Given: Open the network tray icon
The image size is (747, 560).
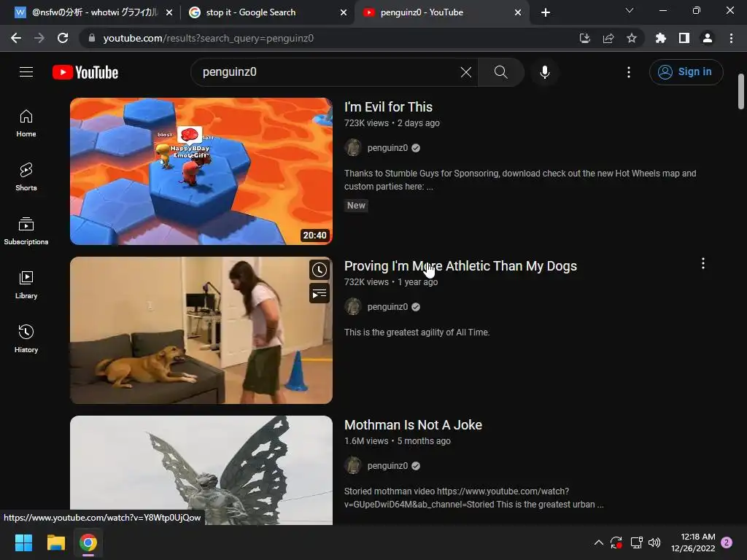Looking at the screenshot, I should point(636,542).
